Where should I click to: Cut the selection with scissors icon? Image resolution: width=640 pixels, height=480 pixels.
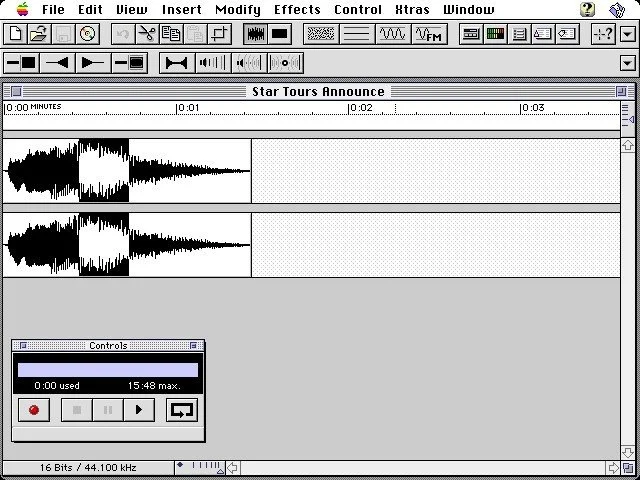coord(147,33)
